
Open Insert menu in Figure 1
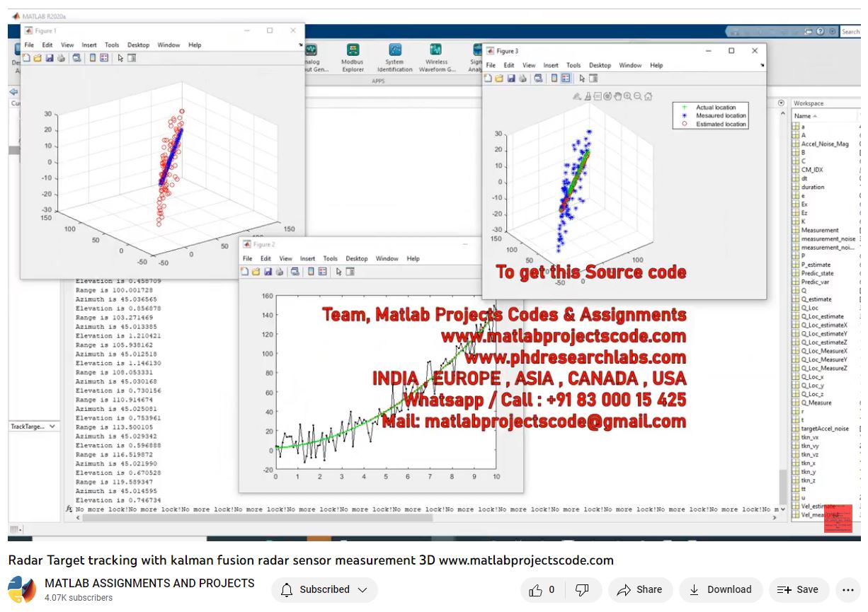(x=89, y=45)
